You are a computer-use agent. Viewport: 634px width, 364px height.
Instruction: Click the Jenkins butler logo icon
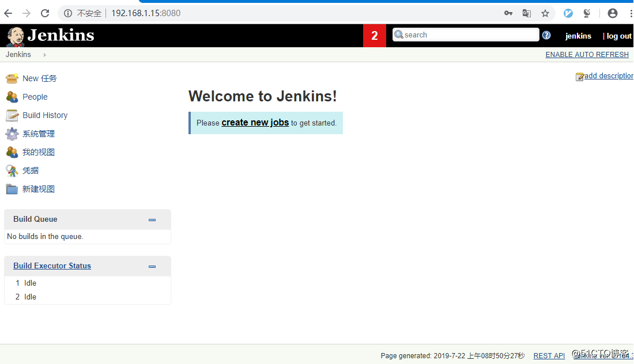(x=16, y=36)
